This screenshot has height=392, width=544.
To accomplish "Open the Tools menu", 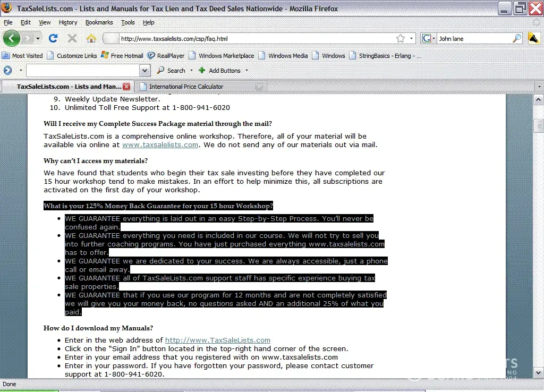I will (127, 22).
